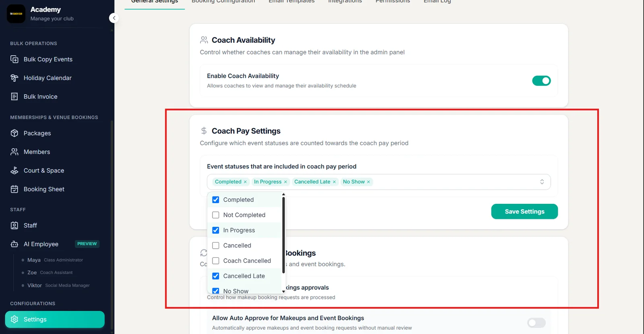The image size is (644, 334).
Task: Uncheck the Cancelled Late checkbox
Action: tap(216, 276)
